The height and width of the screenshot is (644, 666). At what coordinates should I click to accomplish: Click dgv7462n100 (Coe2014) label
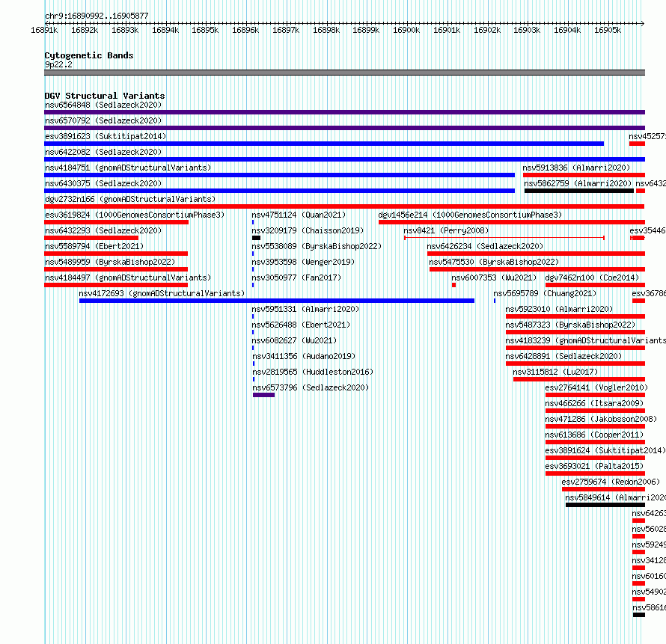(x=592, y=277)
